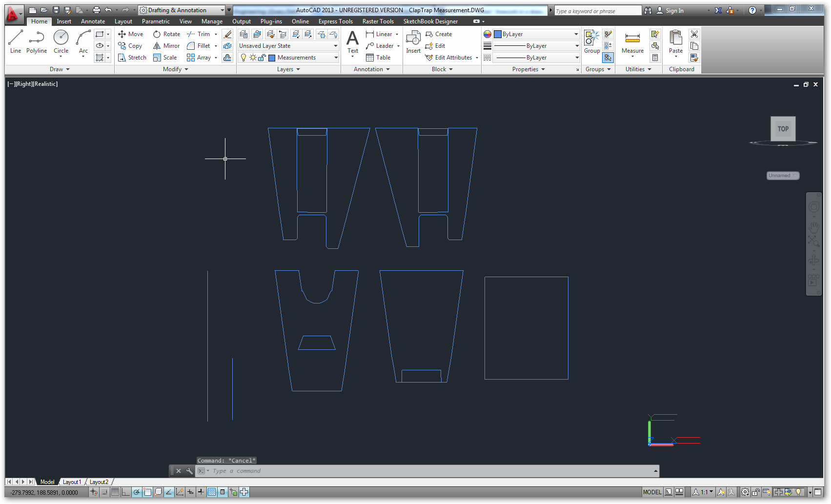Switch to the Layout1 tab
831x504 pixels.
point(72,482)
